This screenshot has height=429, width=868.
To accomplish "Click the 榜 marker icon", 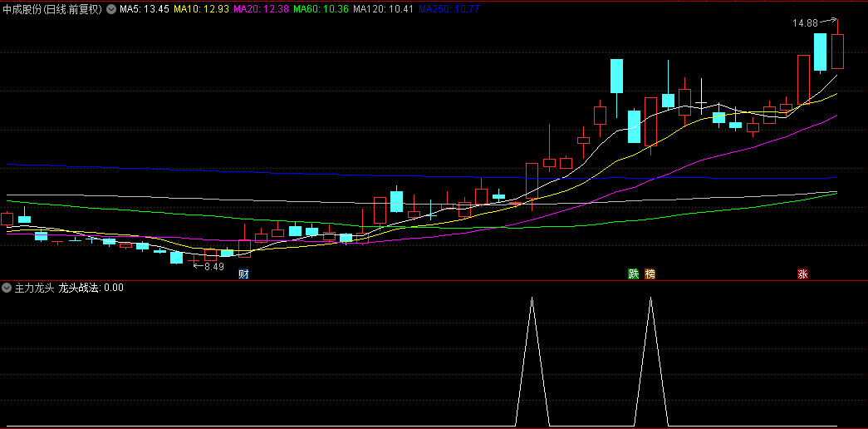I will coord(650,274).
